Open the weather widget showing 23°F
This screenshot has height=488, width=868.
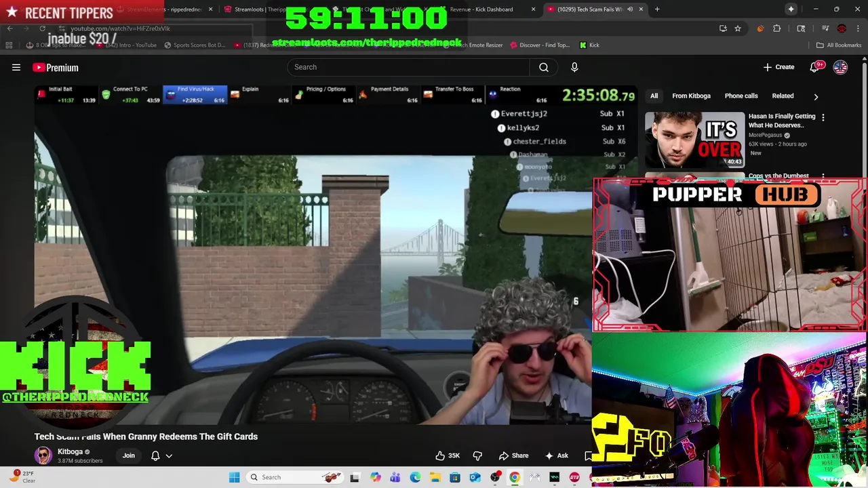click(x=22, y=476)
